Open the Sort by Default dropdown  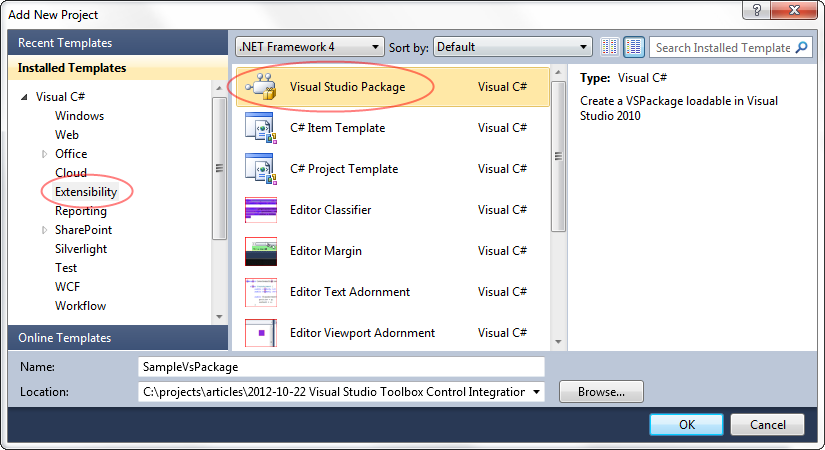(x=513, y=47)
